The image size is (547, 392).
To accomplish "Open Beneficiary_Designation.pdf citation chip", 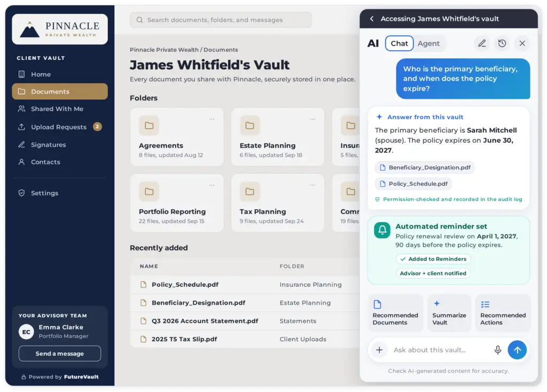I will (425, 167).
